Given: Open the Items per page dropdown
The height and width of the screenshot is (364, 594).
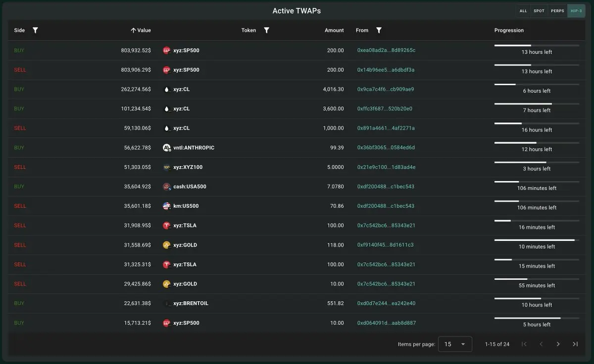Looking at the screenshot, I should point(455,344).
